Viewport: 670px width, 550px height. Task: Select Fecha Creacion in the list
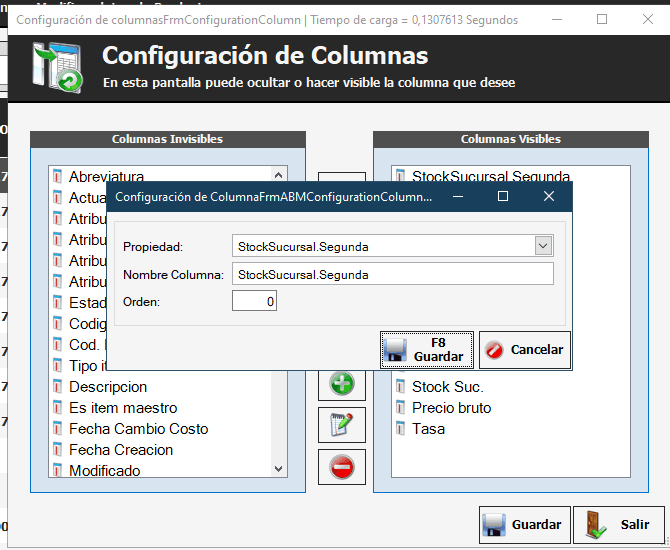click(x=121, y=450)
